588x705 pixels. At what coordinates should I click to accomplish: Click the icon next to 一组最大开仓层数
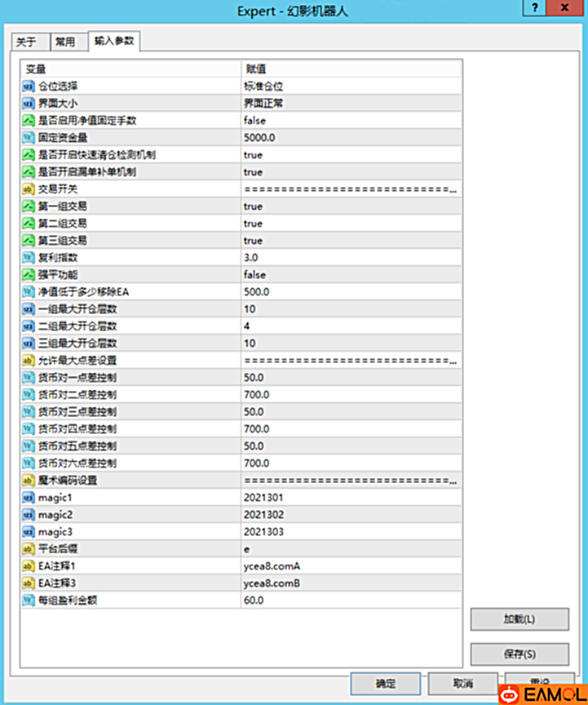coord(28,309)
